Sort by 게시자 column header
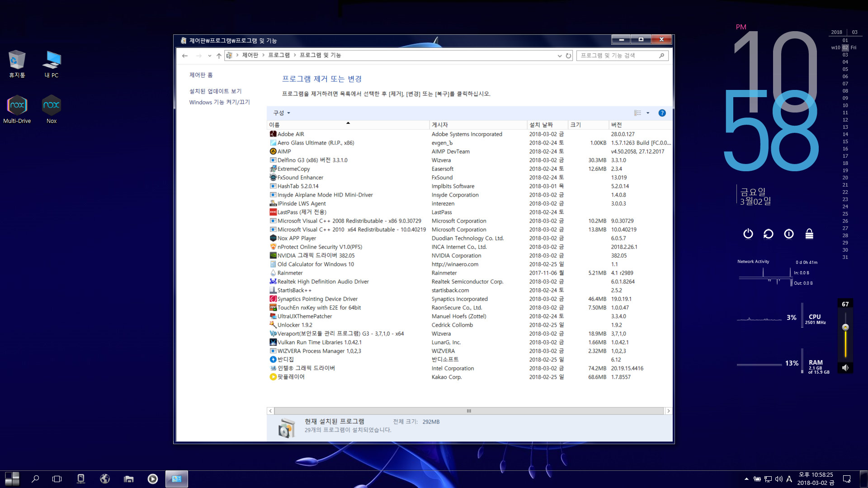This screenshot has width=868, height=488. (x=478, y=125)
